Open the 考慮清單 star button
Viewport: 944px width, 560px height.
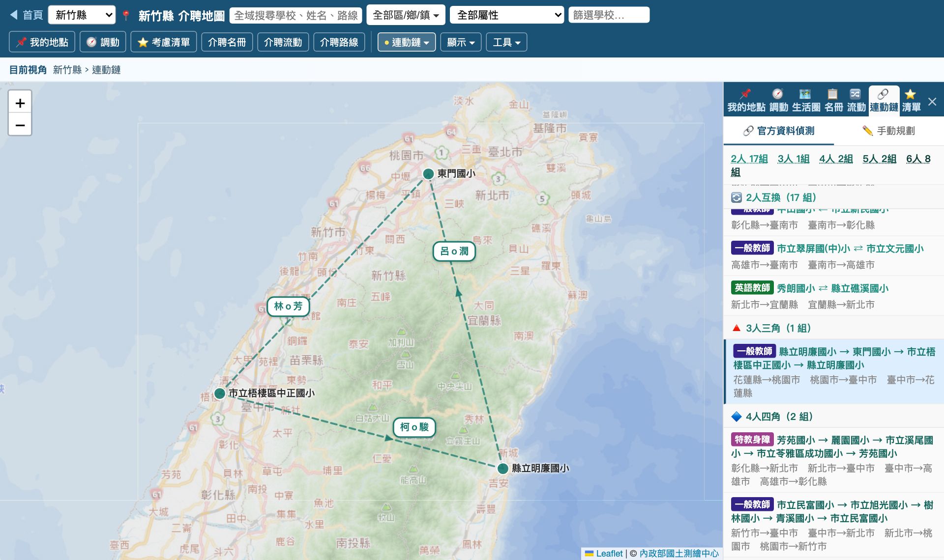pyautogui.click(x=164, y=42)
